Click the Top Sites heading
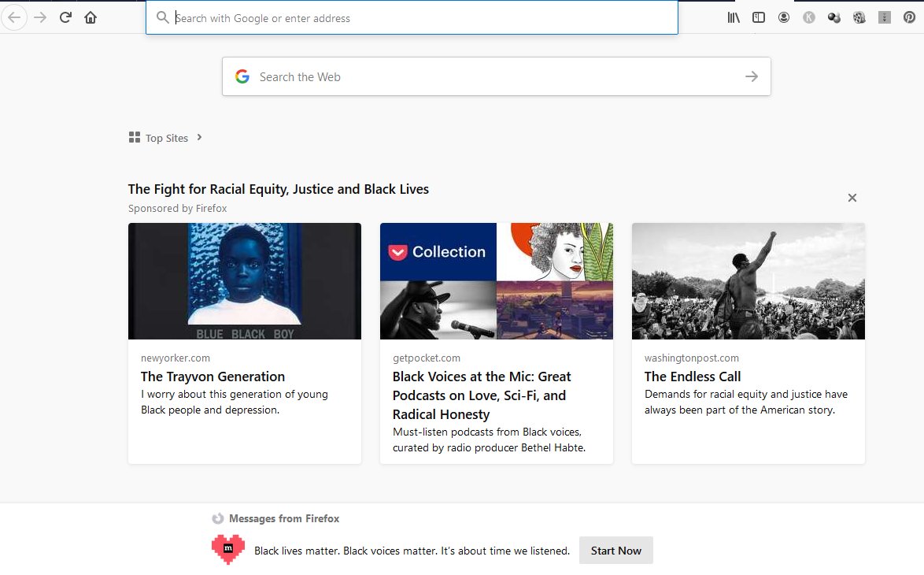 click(167, 138)
